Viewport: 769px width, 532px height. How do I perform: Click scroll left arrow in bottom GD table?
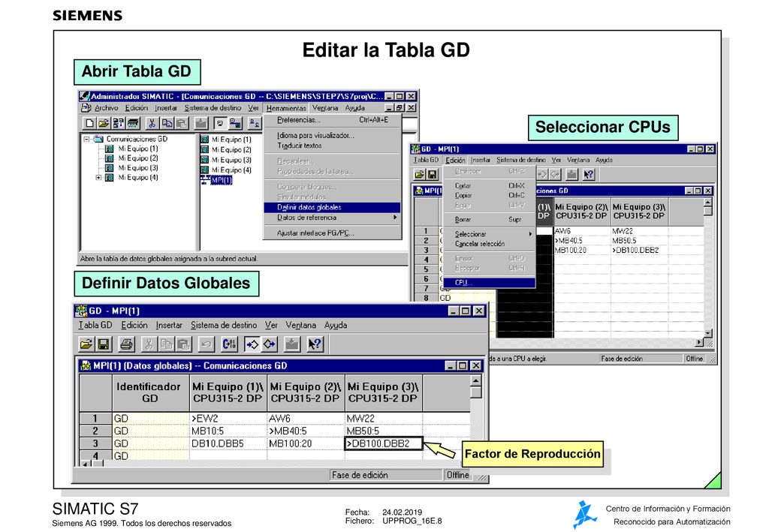click(x=86, y=464)
